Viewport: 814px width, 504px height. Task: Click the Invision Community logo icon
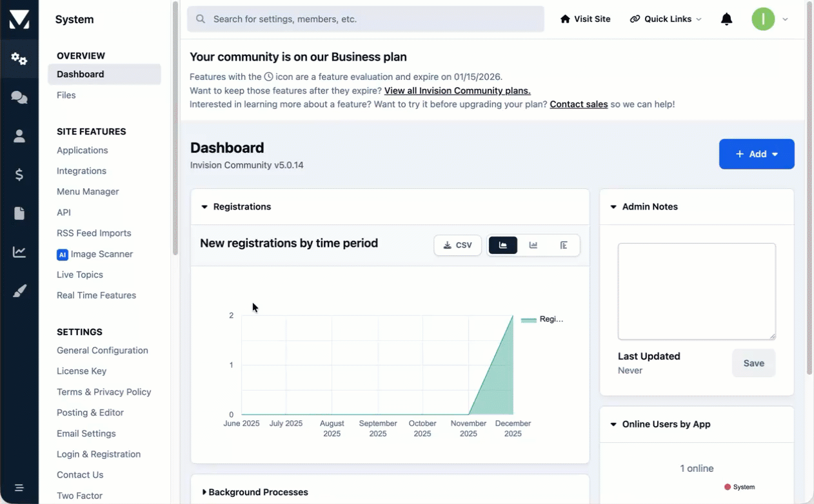click(x=19, y=19)
